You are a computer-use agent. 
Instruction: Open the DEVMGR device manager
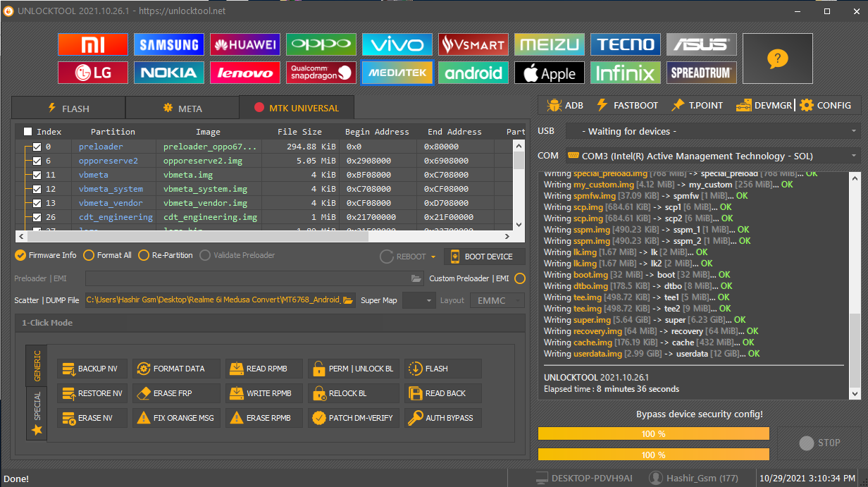pos(764,105)
